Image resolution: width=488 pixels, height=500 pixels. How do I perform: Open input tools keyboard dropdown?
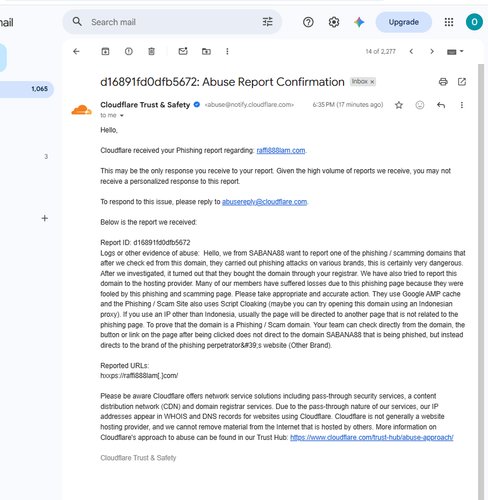(455, 52)
